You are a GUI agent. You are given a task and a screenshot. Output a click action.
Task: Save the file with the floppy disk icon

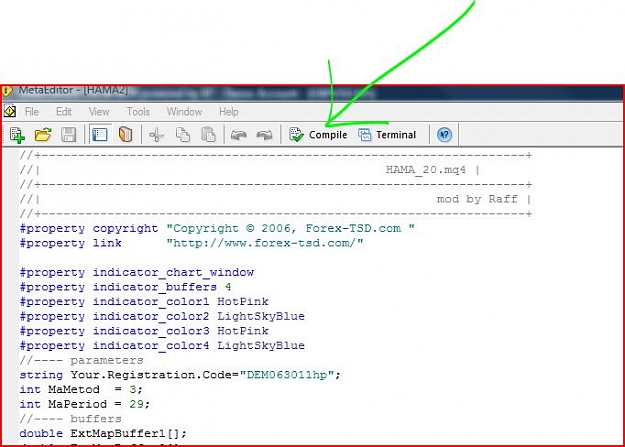tap(68, 135)
